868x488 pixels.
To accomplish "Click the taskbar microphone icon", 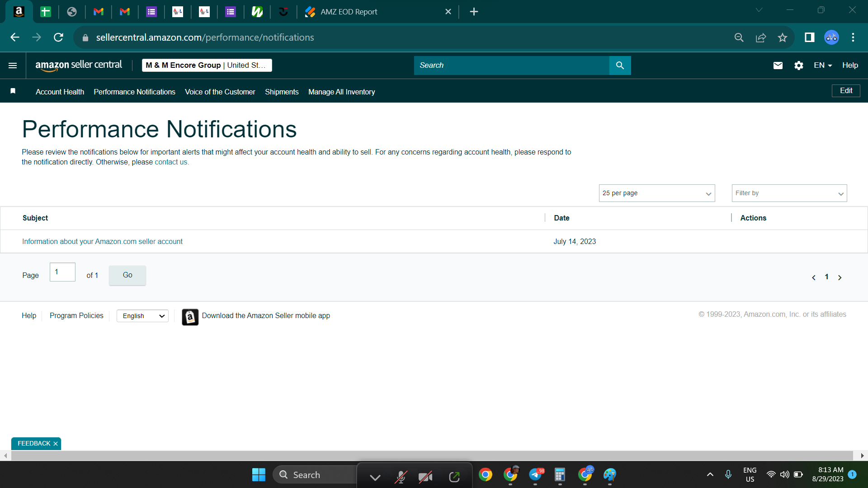I will (728, 474).
